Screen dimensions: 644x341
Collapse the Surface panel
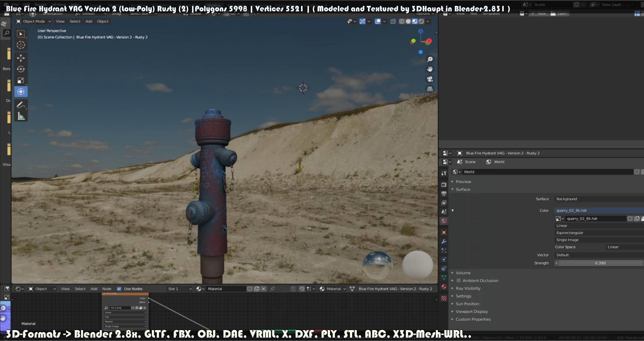click(x=462, y=189)
